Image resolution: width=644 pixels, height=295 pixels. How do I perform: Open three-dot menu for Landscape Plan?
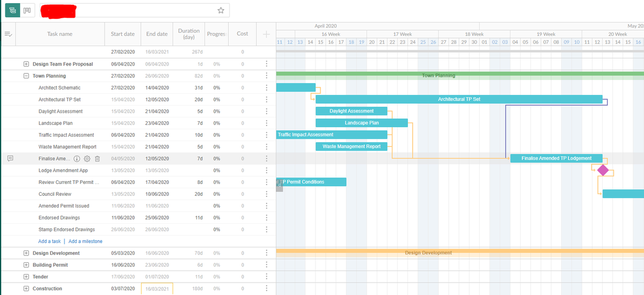tap(266, 123)
